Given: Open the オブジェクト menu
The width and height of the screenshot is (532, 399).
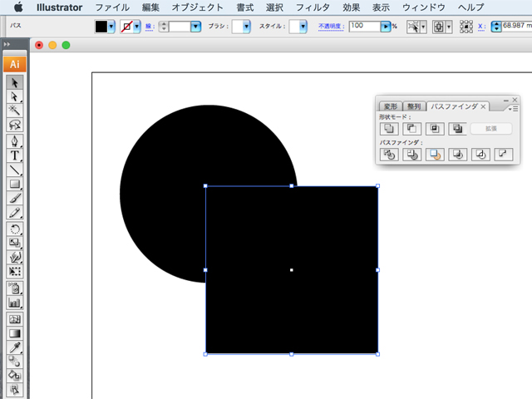Looking at the screenshot, I should [198, 7].
